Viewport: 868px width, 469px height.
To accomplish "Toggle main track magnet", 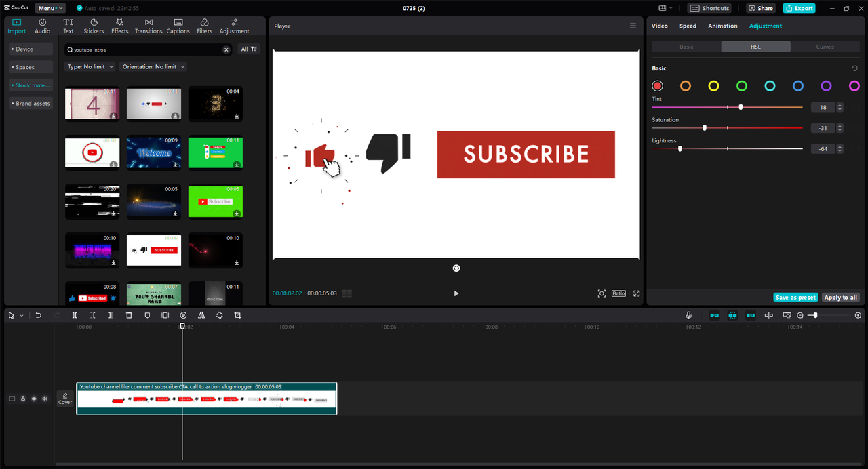I will pyautogui.click(x=714, y=315).
